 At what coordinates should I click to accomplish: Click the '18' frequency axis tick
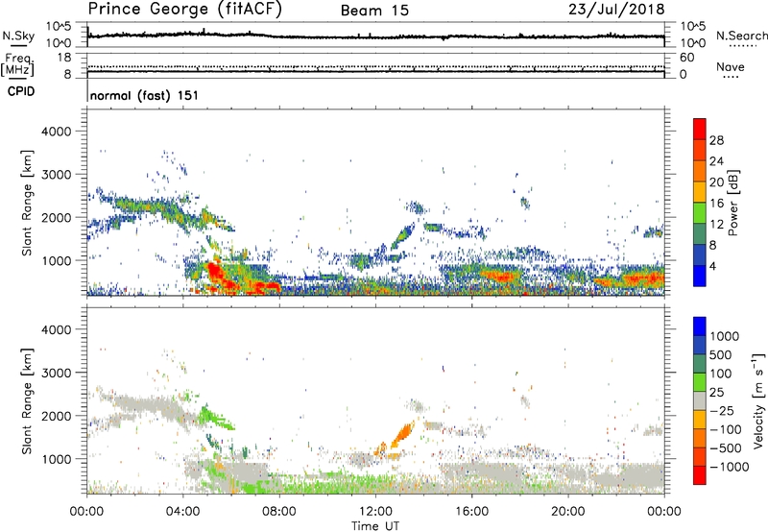coord(64,57)
